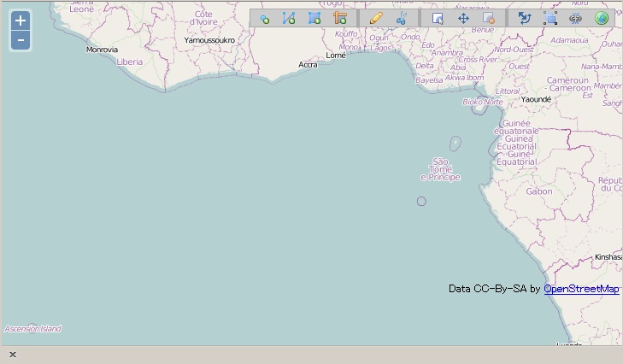This screenshot has height=364, width=623.
Task: Select the add polygon tool
Action: click(x=314, y=19)
